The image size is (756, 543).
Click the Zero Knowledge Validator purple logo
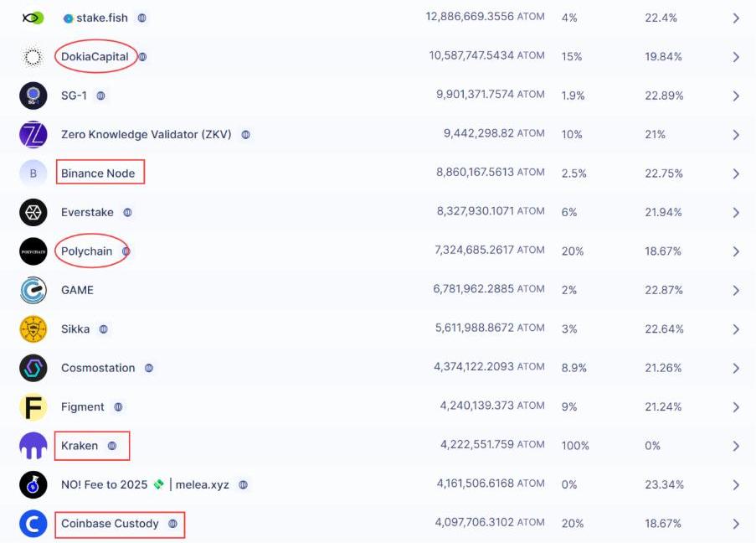point(33,134)
